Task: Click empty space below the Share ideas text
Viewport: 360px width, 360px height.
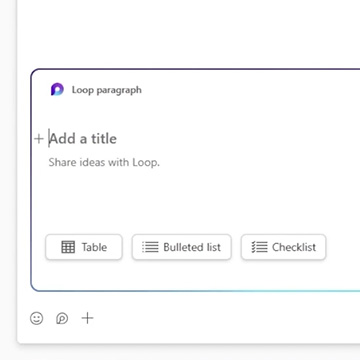Action: [200, 200]
